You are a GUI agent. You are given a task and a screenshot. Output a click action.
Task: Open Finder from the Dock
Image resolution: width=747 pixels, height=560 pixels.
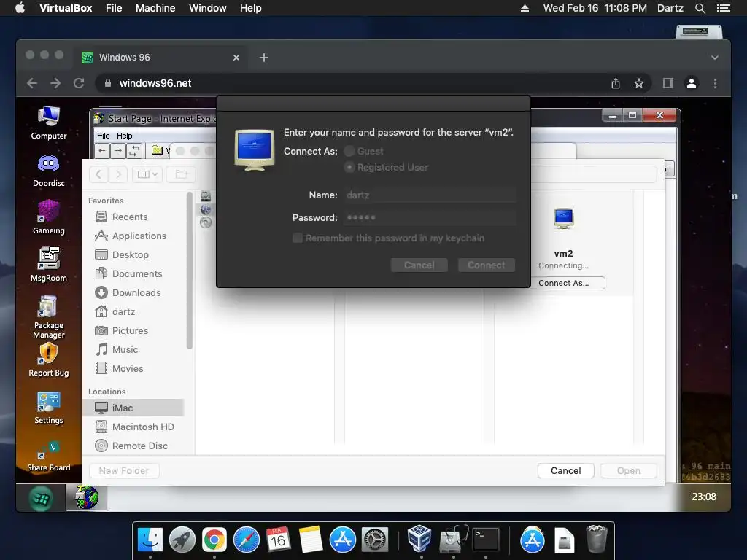point(150,540)
